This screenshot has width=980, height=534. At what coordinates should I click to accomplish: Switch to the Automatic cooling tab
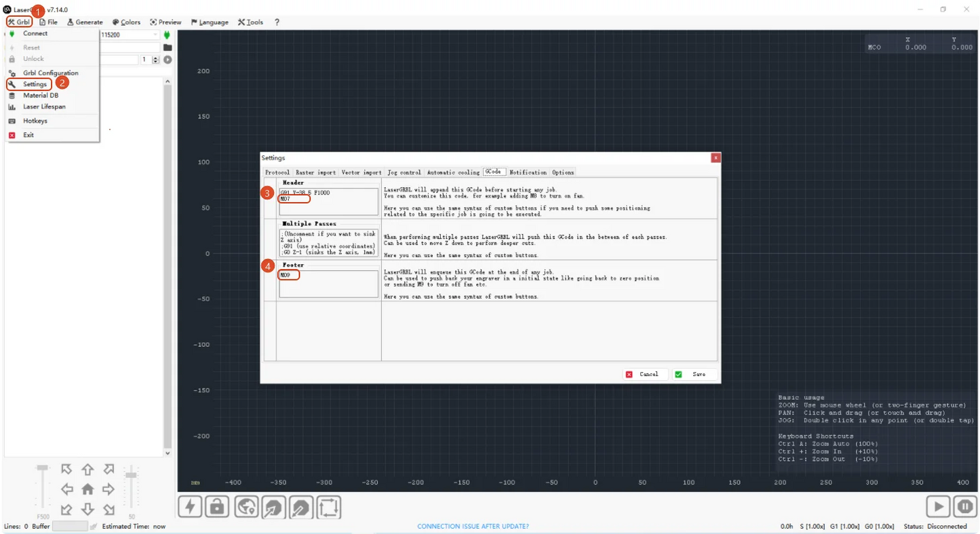[453, 172]
